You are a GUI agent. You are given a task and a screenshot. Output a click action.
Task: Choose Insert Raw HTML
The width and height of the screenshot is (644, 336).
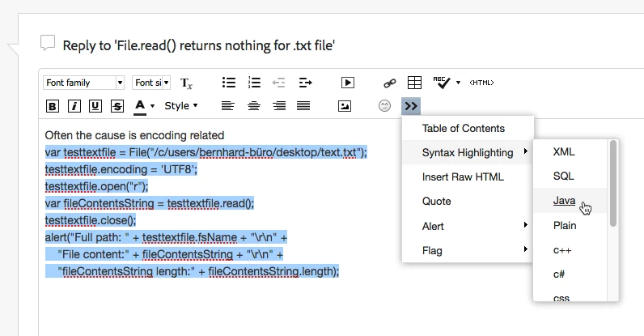point(468,177)
